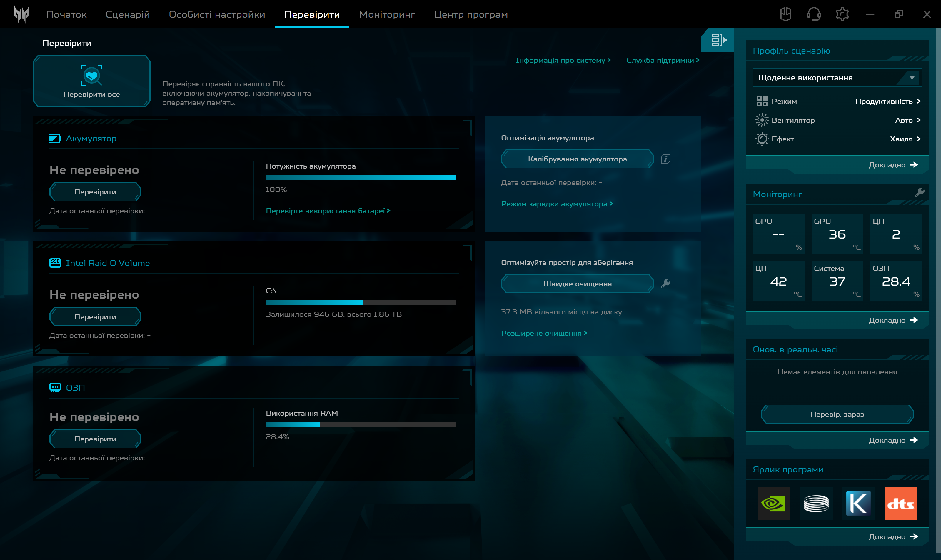Switch to the Моніторинг tab
The image size is (941, 560).
[x=387, y=14]
